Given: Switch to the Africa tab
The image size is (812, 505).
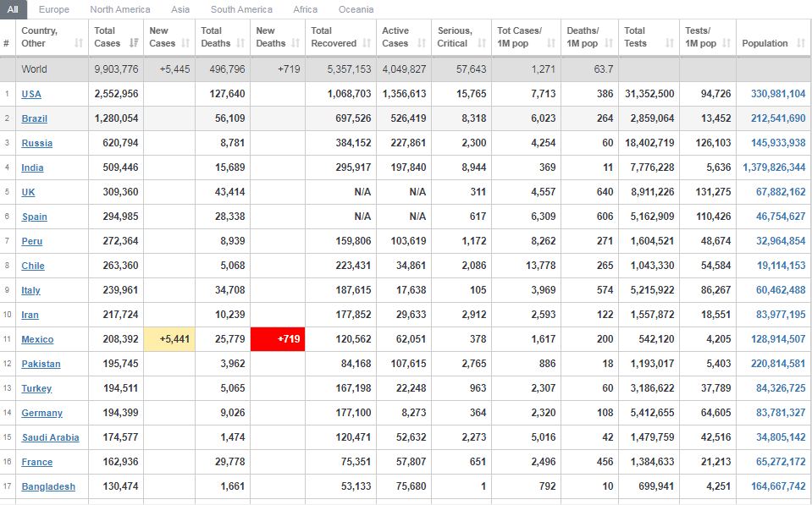Looking at the screenshot, I should pos(306,9).
